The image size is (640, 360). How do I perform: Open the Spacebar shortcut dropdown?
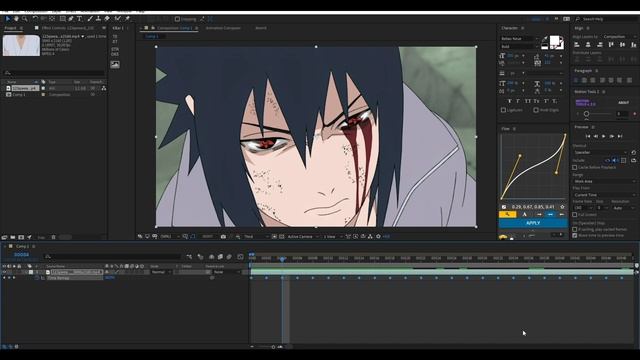600,152
